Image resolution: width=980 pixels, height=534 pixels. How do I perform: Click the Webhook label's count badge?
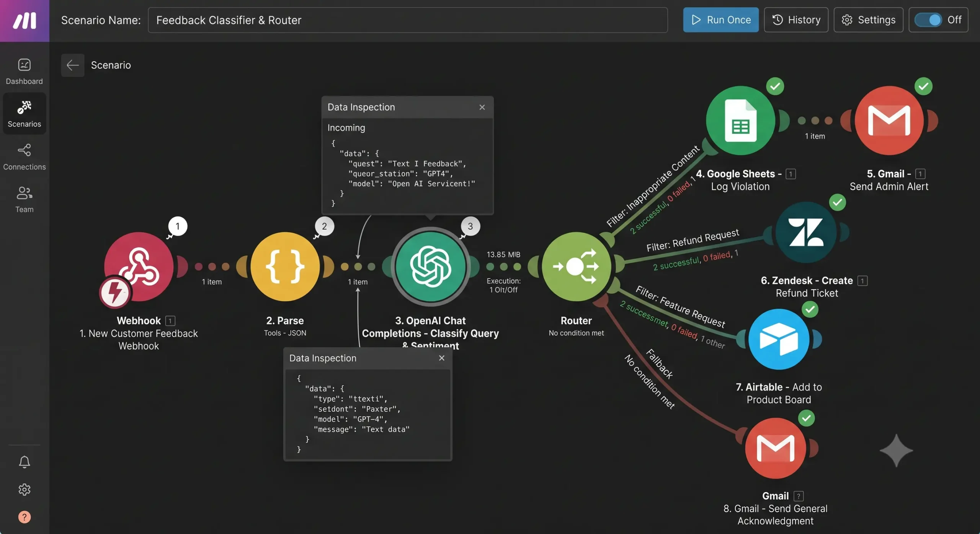(170, 321)
